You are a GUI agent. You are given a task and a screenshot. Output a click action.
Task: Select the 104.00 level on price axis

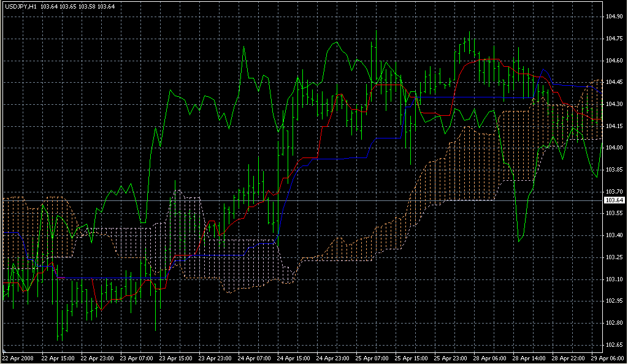pos(614,148)
